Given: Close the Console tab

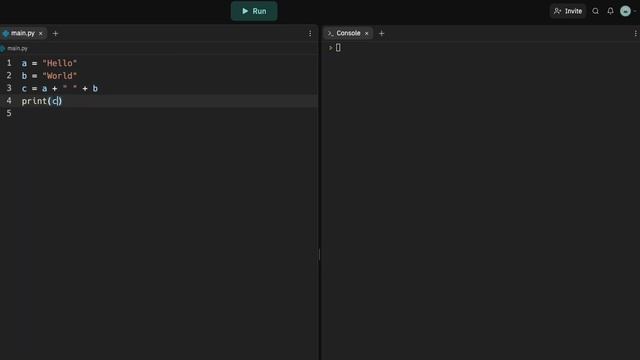Looking at the screenshot, I should 367,33.
